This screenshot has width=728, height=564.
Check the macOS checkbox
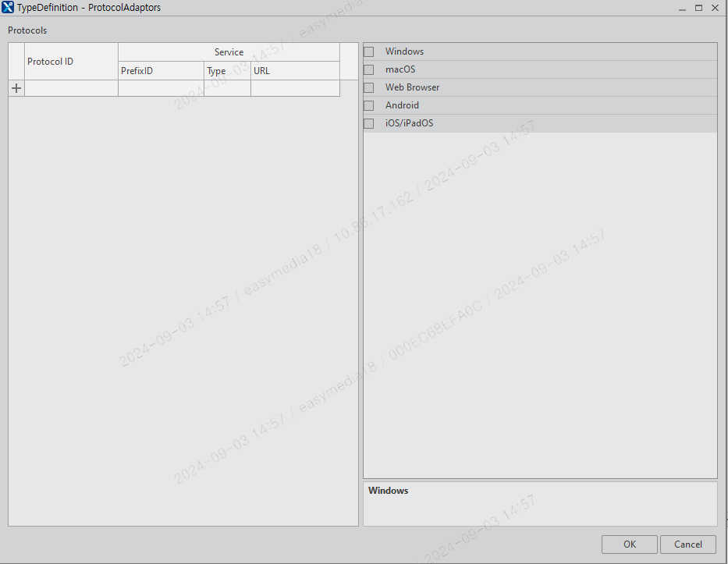pyautogui.click(x=368, y=69)
